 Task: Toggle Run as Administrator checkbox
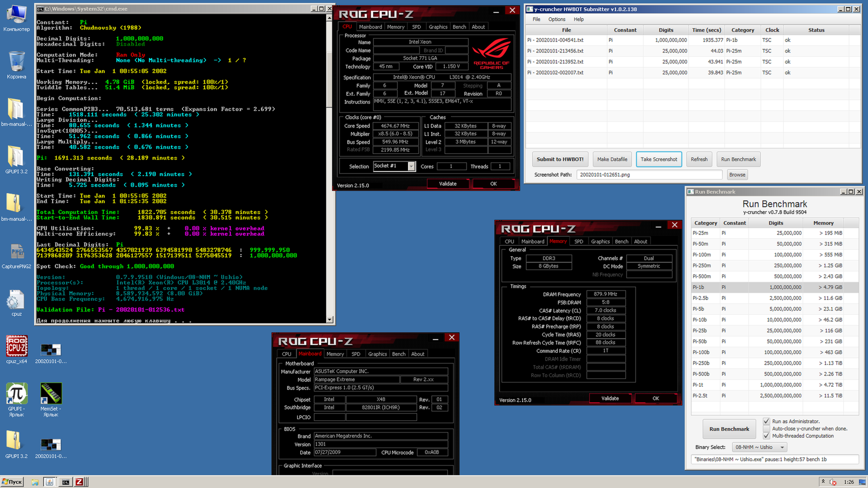point(766,421)
